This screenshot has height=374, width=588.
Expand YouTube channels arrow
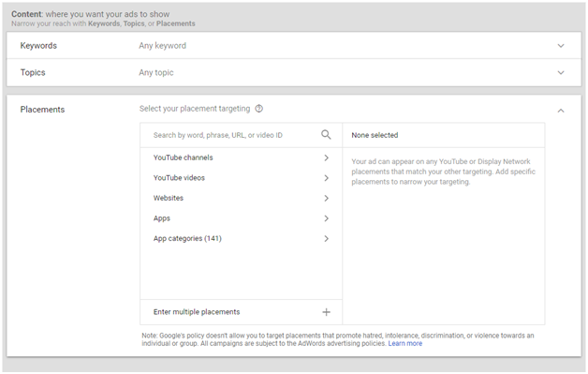(326, 157)
